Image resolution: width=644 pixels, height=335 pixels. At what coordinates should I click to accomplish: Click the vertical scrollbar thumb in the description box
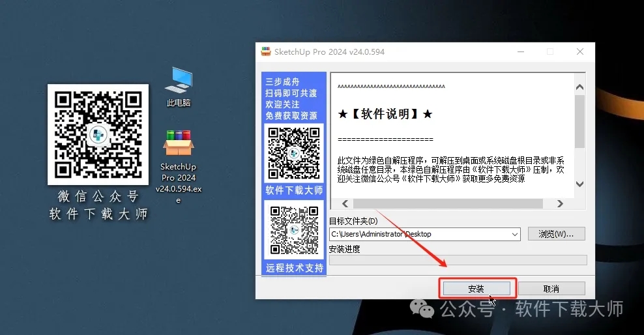[579, 121]
